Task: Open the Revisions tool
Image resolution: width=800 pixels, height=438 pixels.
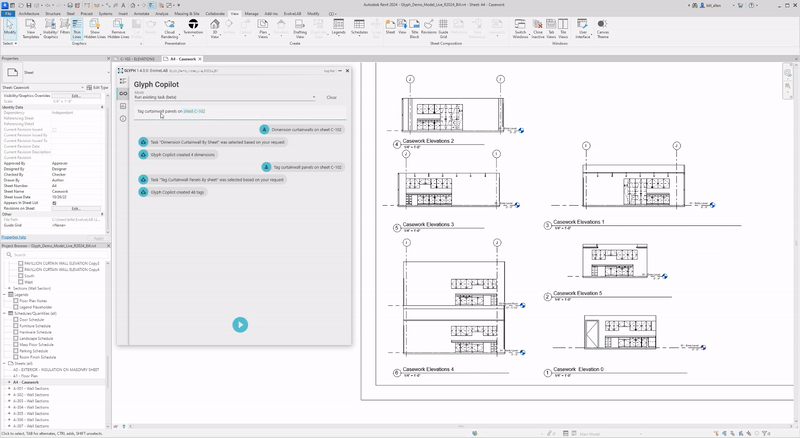Action: click(429, 27)
